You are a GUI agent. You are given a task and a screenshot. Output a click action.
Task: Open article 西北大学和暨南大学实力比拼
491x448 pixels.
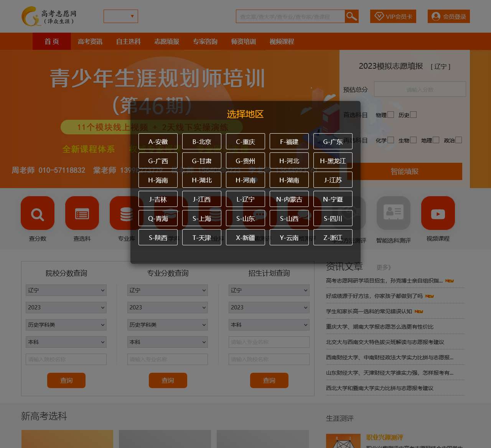[380, 388]
